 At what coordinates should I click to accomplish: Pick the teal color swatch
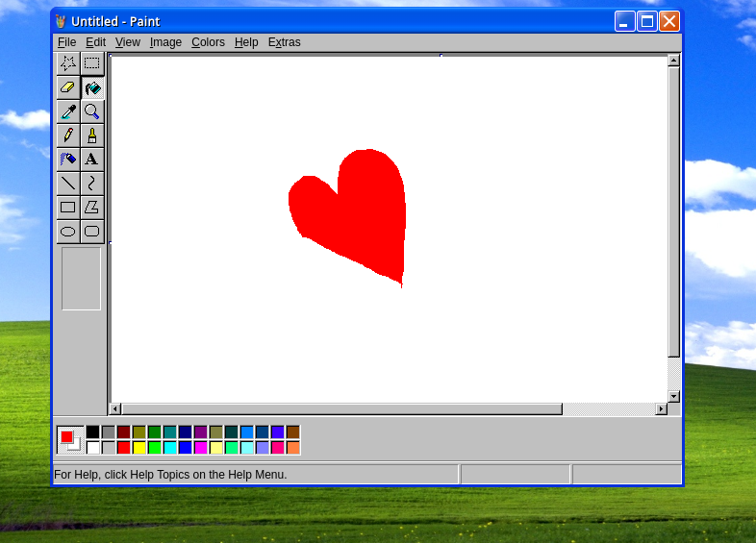tap(169, 432)
